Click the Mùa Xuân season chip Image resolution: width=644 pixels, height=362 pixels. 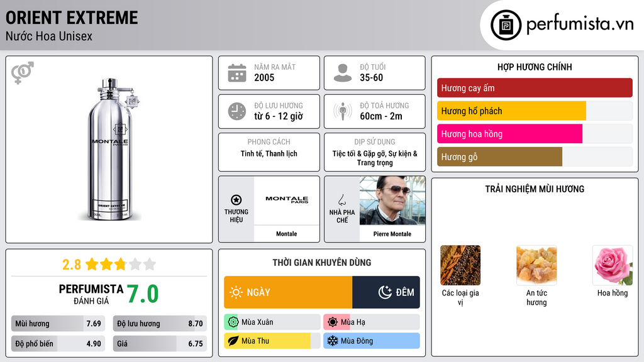272,322
